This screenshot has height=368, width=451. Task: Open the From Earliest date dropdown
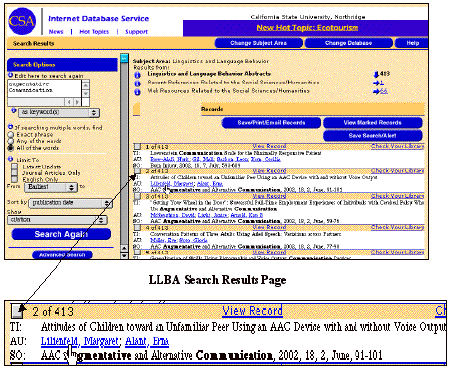(x=51, y=187)
